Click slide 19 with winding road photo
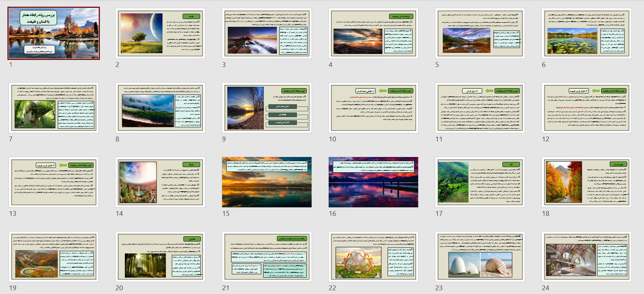This screenshot has width=644, height=294. point(54,256)
